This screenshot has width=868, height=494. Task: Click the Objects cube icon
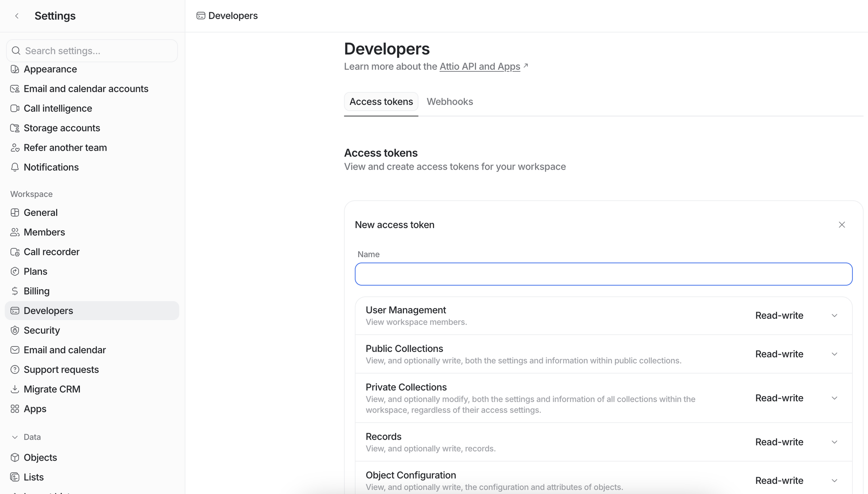[15, 457]
